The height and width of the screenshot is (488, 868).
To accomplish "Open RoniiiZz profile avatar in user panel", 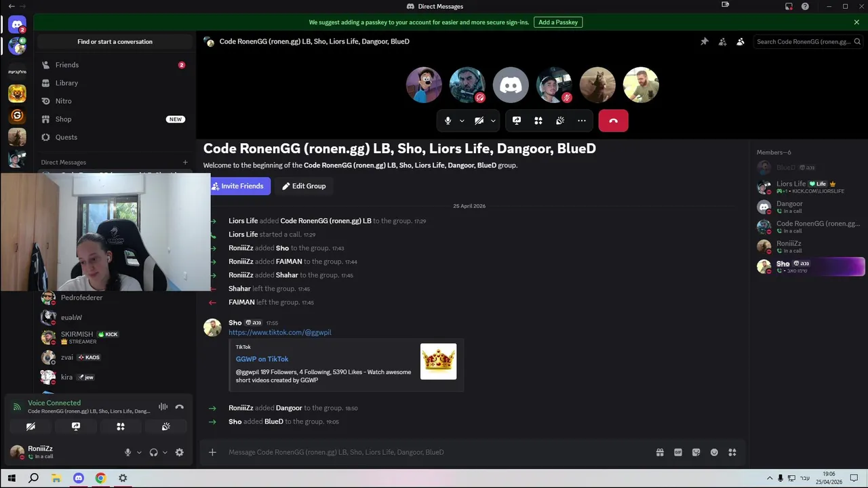I will tap(17, 452).
